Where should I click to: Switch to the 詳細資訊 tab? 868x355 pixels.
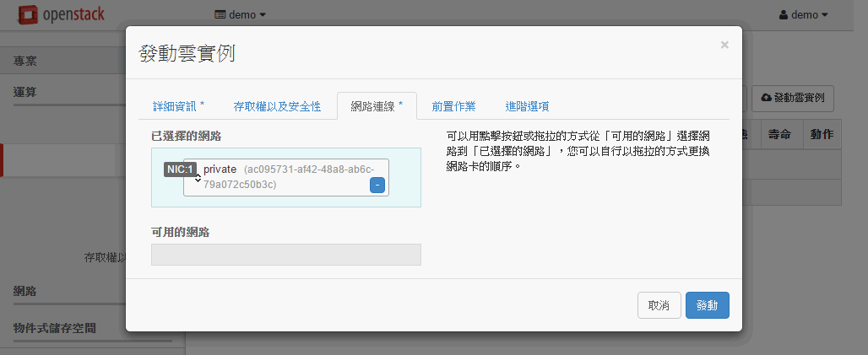click(x=178, y=106)
